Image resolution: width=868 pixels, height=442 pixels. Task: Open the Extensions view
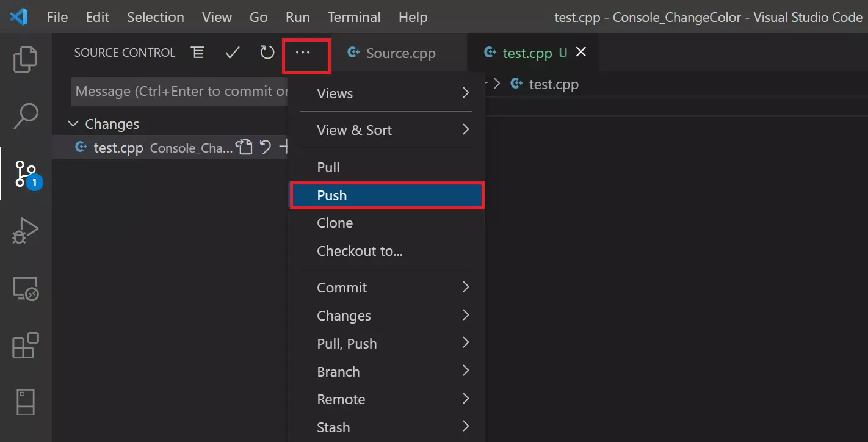coord(26,346)
